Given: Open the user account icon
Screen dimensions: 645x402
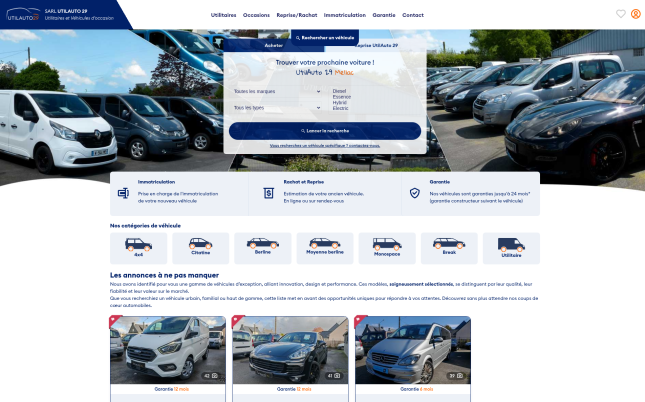Looking at the screenshot, I should 636,14.
